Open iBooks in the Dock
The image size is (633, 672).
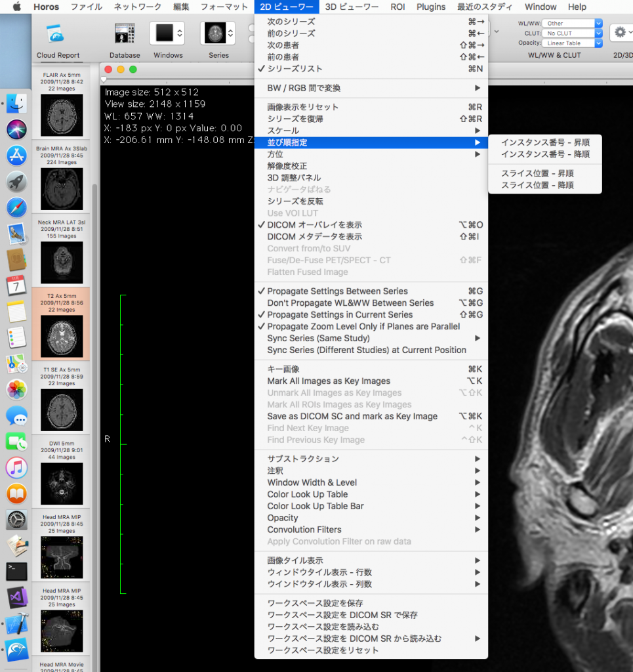(16, 493)
